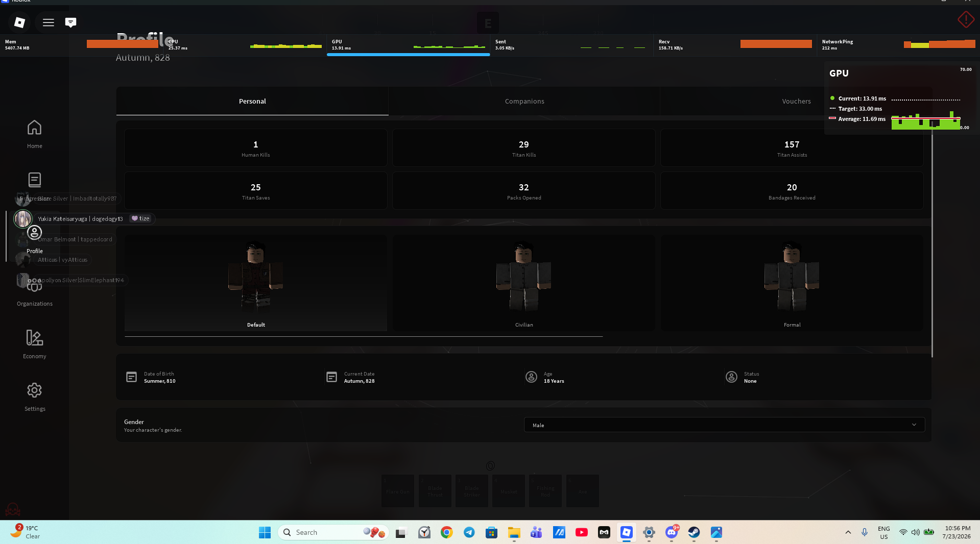Open weather widget showing 19°C

[x=25, y=532]
